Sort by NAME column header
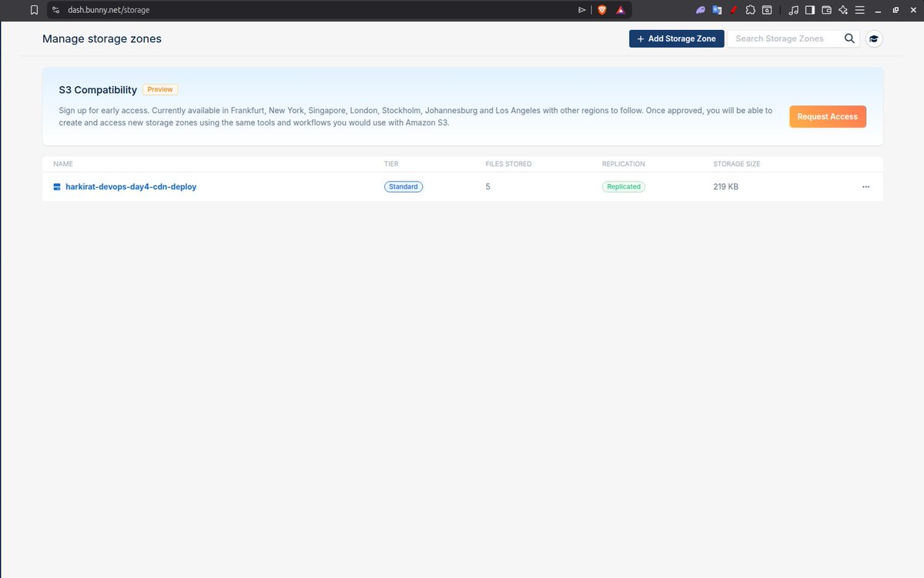 (x=62, y=164)
